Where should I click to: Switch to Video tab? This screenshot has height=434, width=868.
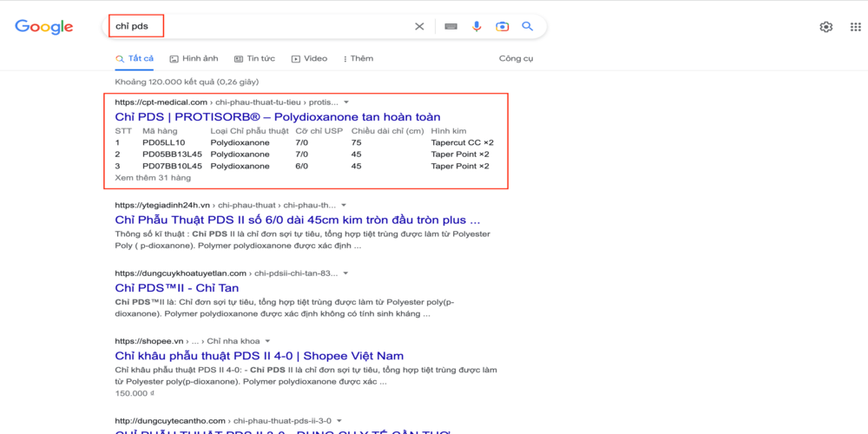click(310, 59)
